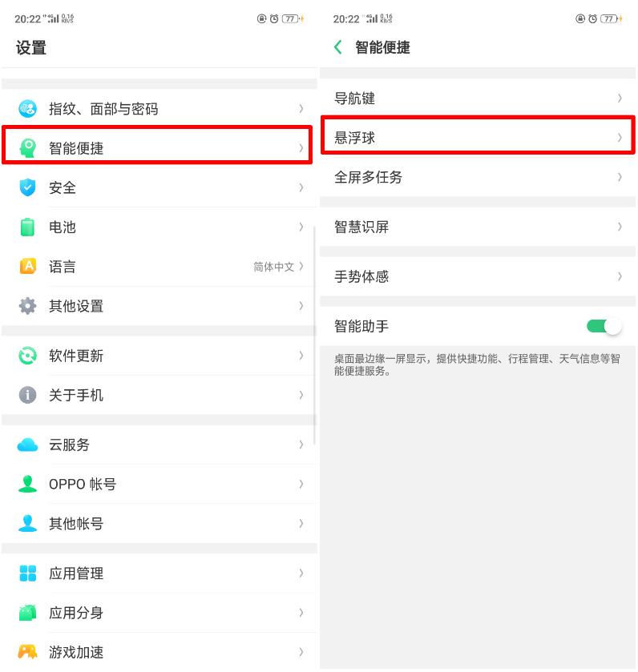Click the 云服务 cloud icon
This screenshot has height=672, width=638.
point(27,445)
